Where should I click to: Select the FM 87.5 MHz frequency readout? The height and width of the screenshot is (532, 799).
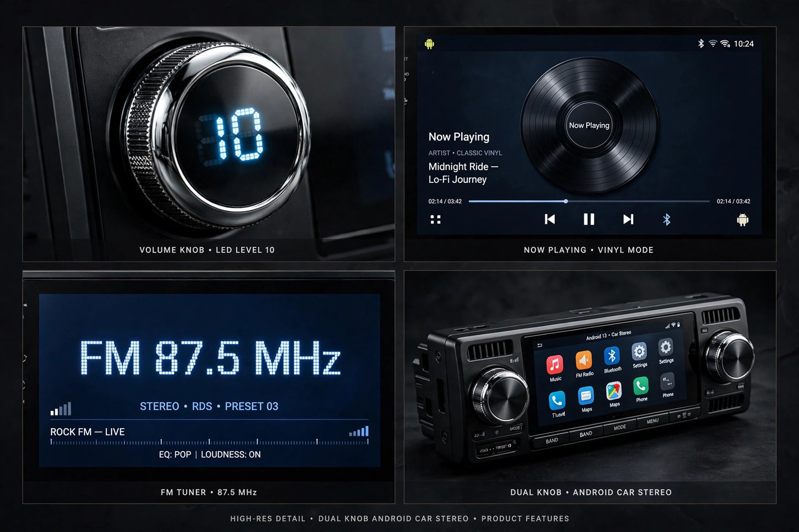[210, 357]
